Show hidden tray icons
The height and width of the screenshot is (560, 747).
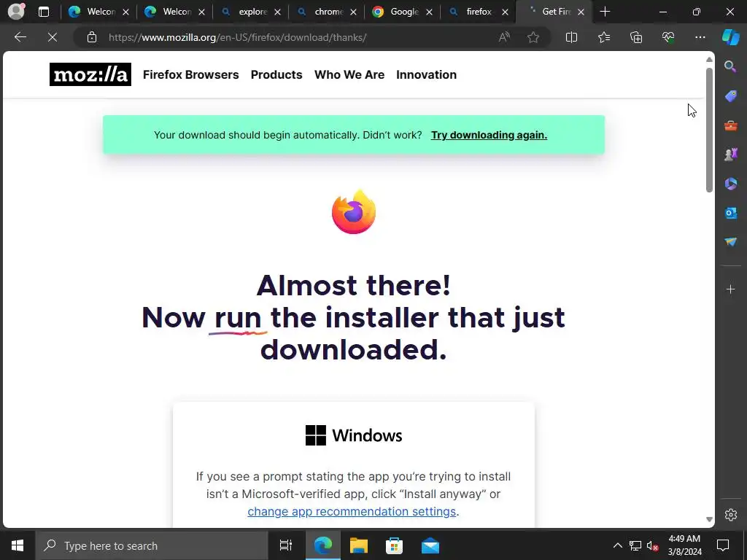tap(617, 545)
